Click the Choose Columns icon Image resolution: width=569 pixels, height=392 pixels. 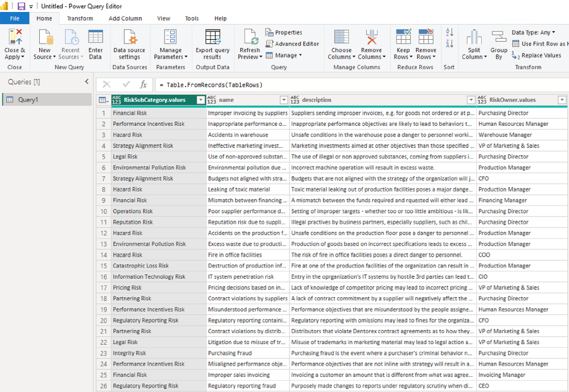tap(341, 37)
